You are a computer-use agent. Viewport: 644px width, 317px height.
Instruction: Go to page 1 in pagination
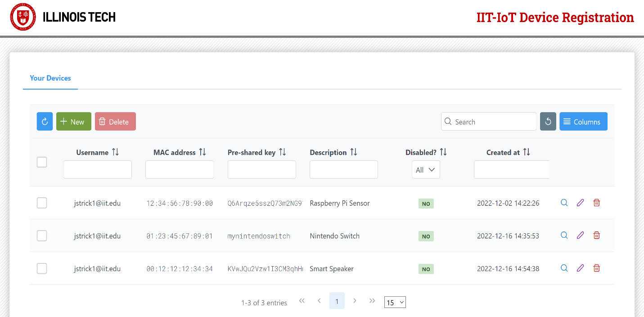coord(337,301)
